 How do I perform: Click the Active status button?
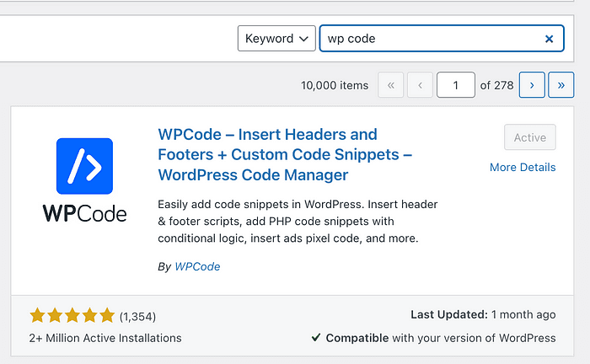530,138
